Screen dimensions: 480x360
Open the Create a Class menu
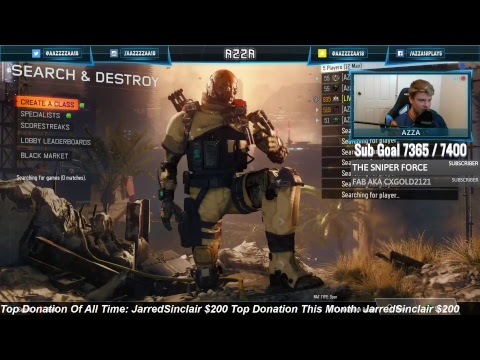[x=47, y=103]
